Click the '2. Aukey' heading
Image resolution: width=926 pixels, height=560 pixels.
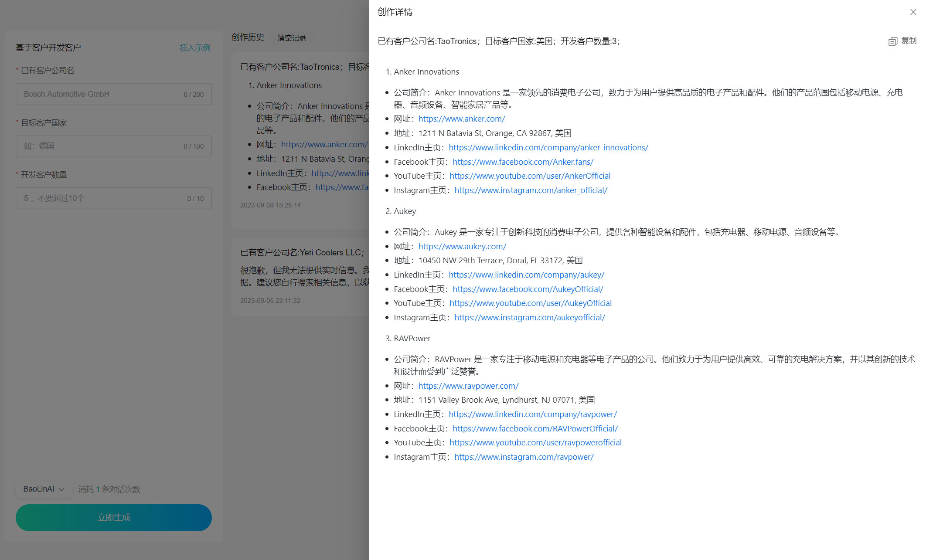pyautogui.click(x=401, y=211)
